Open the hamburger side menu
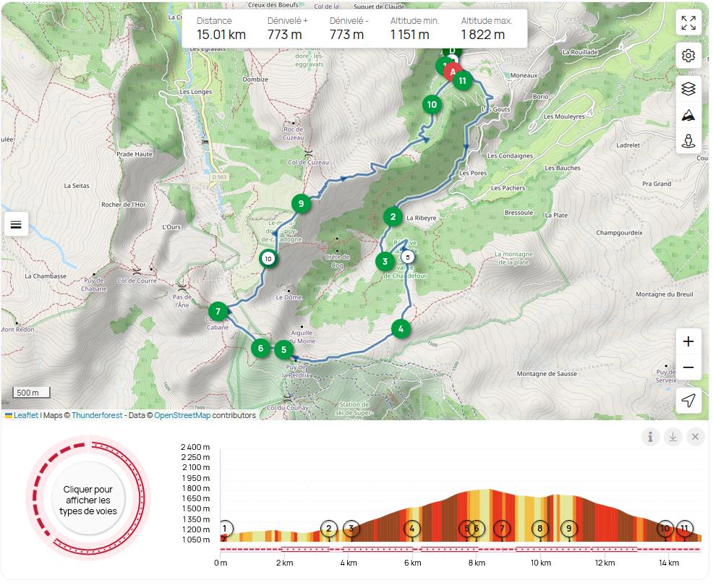 16,224
